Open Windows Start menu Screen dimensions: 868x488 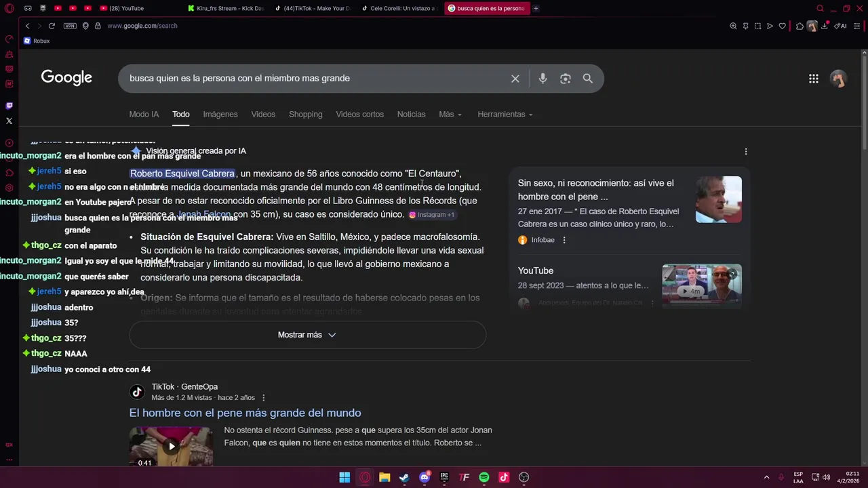[344, 477]
